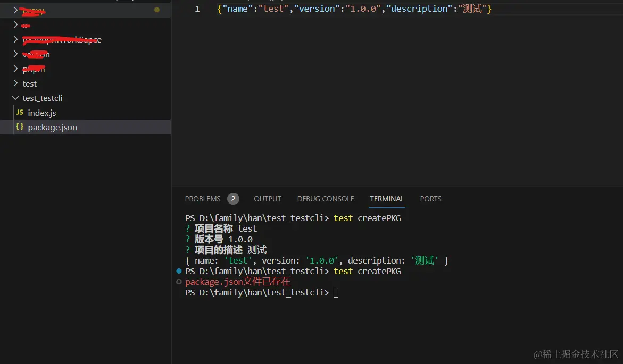Open the OUTPUT tab
This screenshot has height=364, width=623.
268,199
